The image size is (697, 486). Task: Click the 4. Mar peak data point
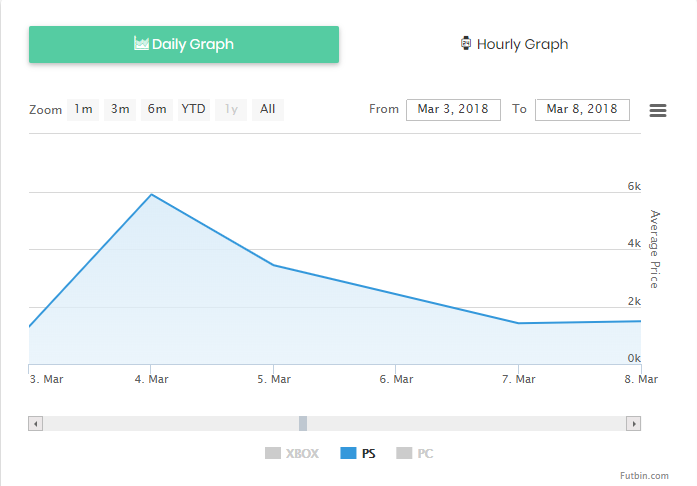tap(151, 194)
